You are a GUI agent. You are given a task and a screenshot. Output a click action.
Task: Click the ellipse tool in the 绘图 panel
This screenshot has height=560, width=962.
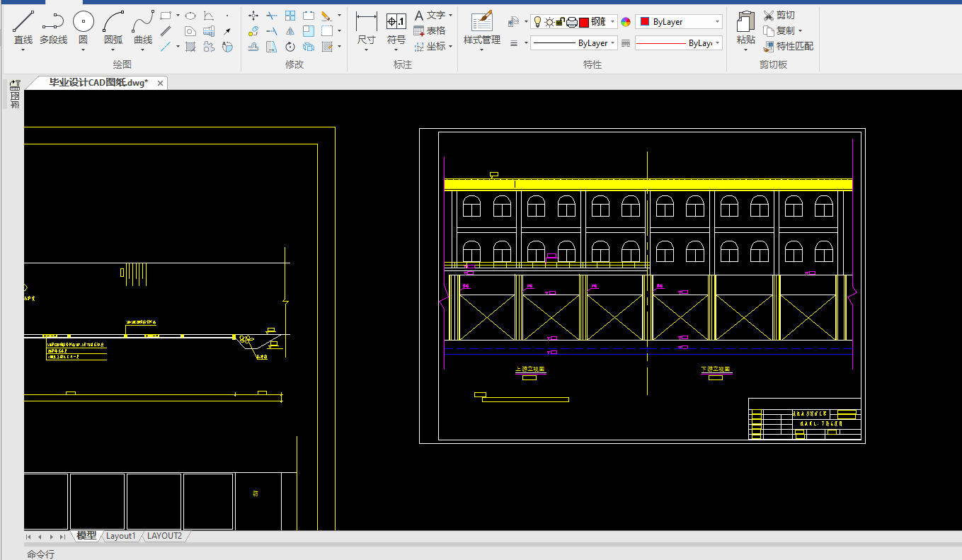click(190, 15)
